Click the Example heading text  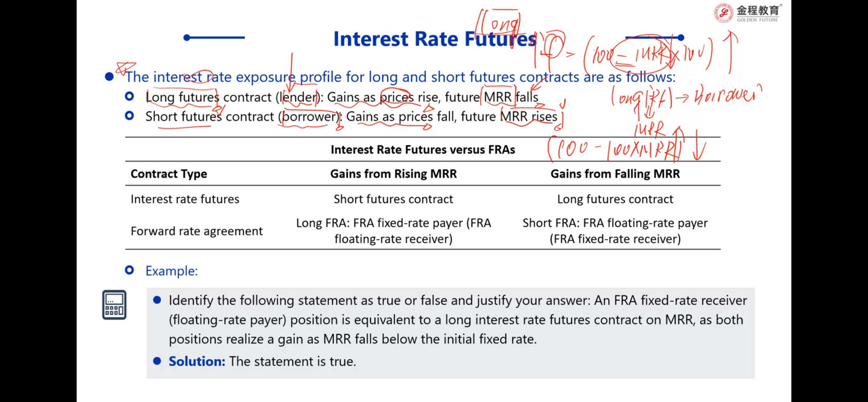pyautogui.click(x=172, y=271)
